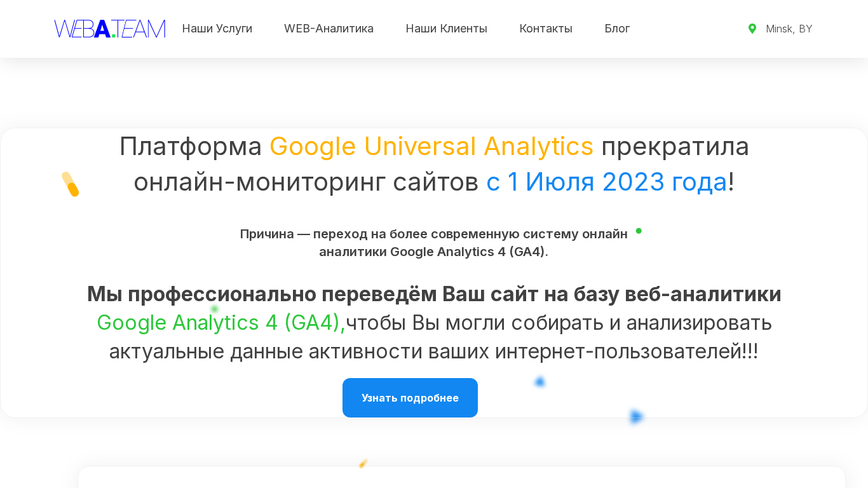Click the green Google Analytics 4 (GA4) text
Image resolution: width=868 pixels, height=488 pixels.
click(x=220, y=323)
